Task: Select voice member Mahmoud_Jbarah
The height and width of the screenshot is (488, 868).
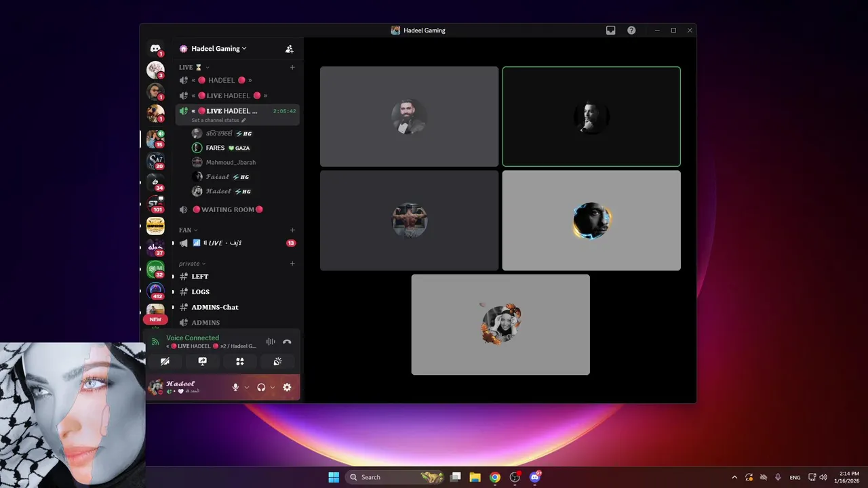Action: (243, 162)
